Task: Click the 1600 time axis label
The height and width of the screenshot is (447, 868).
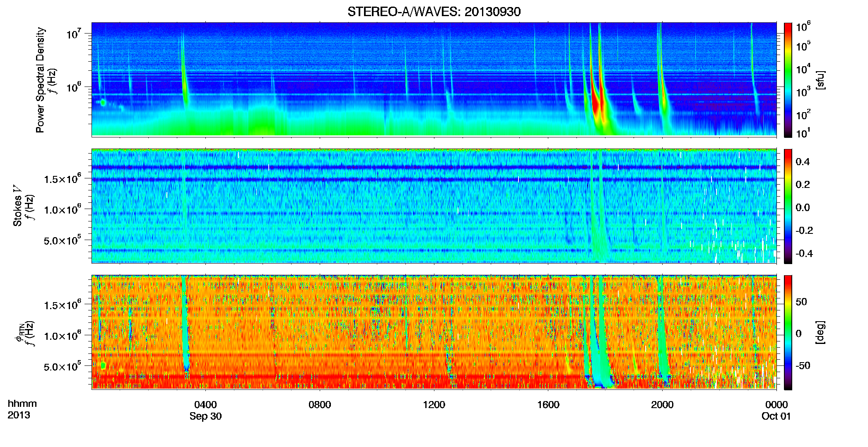Action: point(548,404)
